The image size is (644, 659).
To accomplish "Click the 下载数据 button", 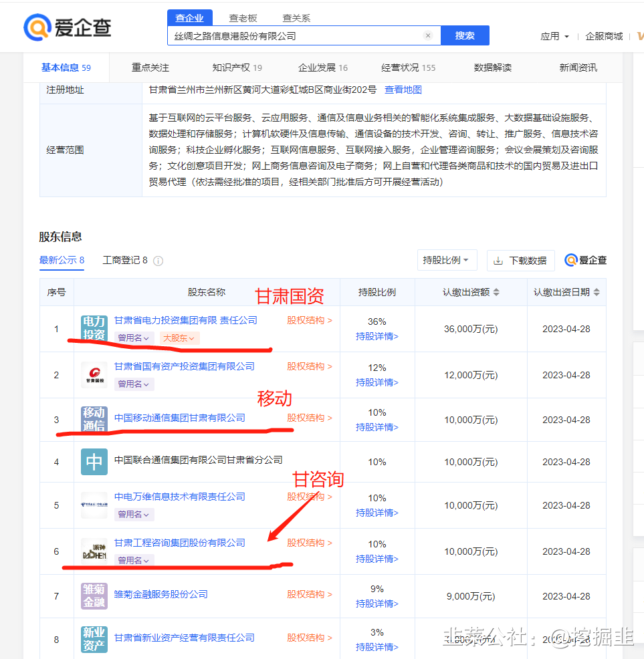I will [x=521, y=261].
